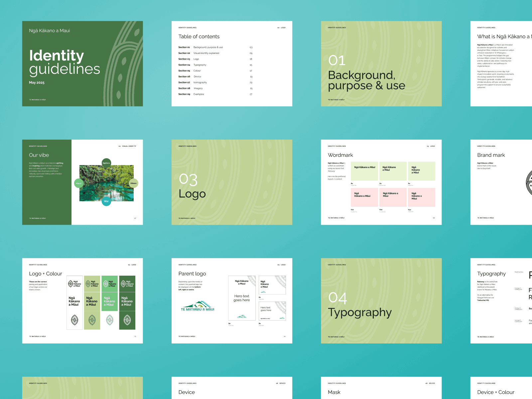Image resolution: width=532 pixels, height=399 pixels.
Task: Open the 04 Typography section slide
Action: (x=381, y=301)
